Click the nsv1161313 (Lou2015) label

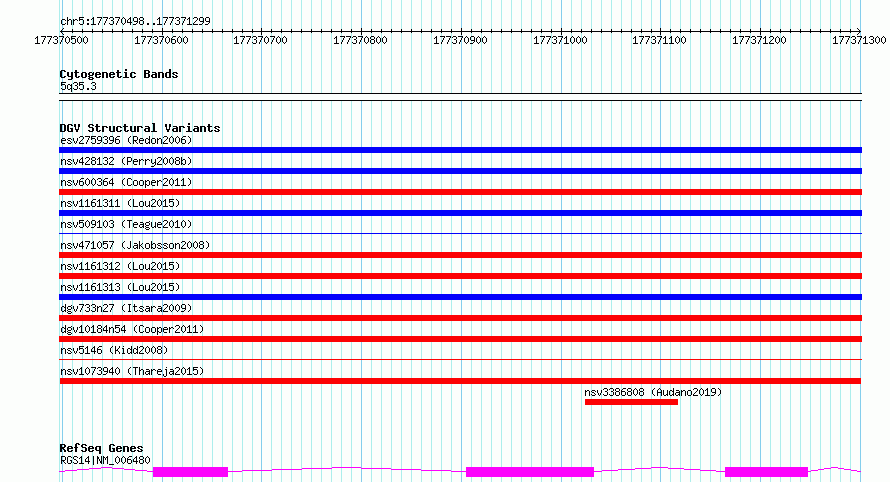tap(120, 287)
